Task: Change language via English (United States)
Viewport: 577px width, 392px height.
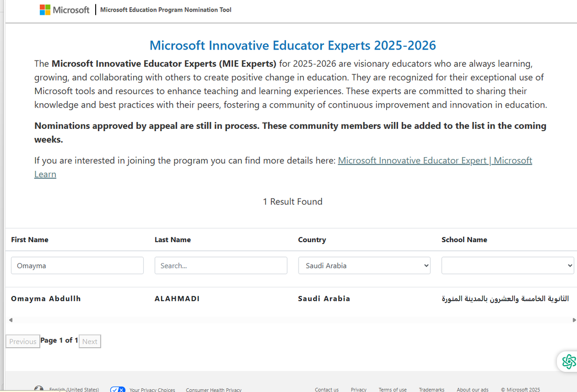Action: click(74, 390)
